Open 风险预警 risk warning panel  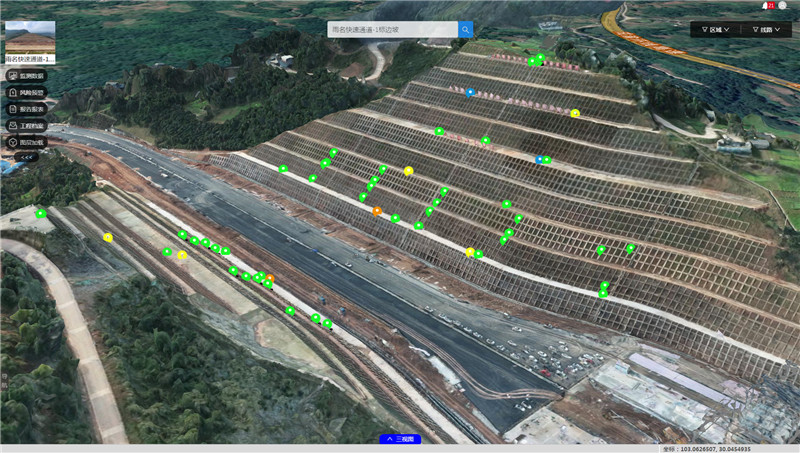(27, 93)
